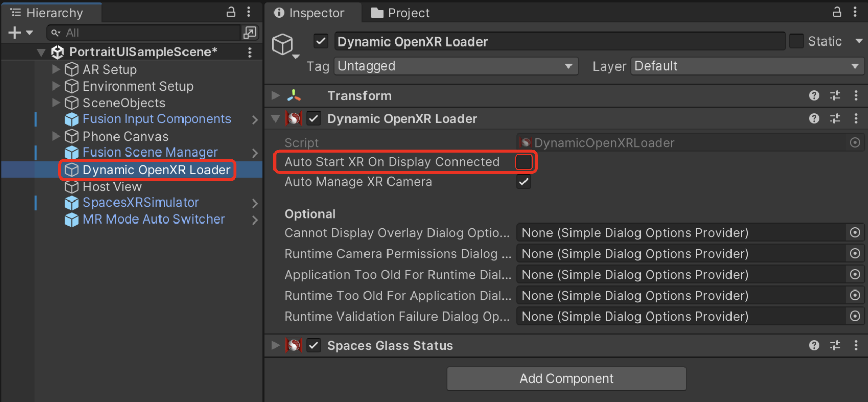Viewport: 868px width, 402px height.
Task: Open Dynamic OpenXR Loader component kebab menu
Action: 856,119
